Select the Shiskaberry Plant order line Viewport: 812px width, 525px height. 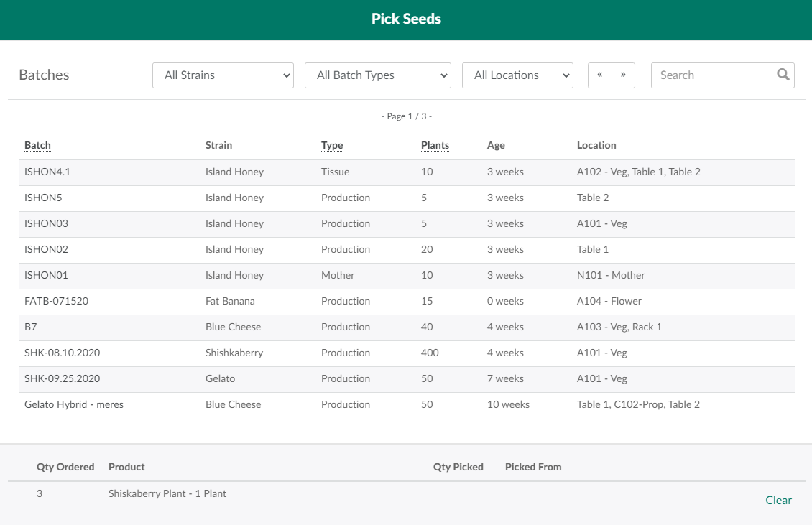[x=167, y=493]
